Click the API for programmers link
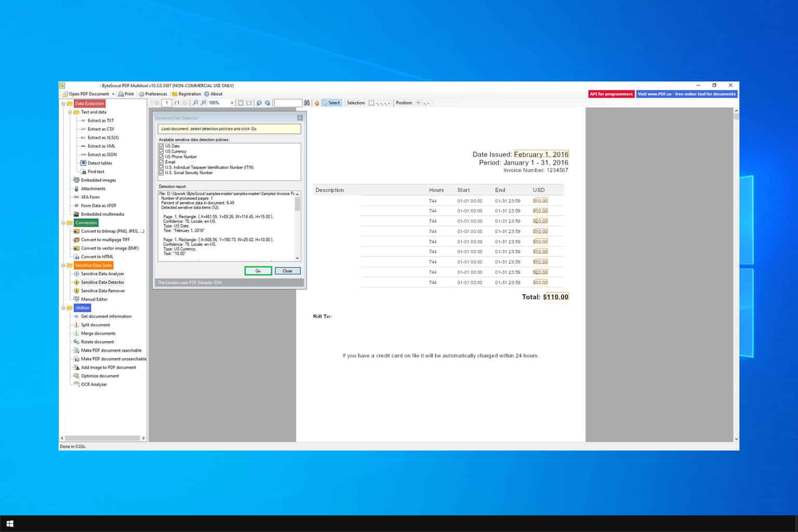Screen dimensions: 798x532 point(611,94)
